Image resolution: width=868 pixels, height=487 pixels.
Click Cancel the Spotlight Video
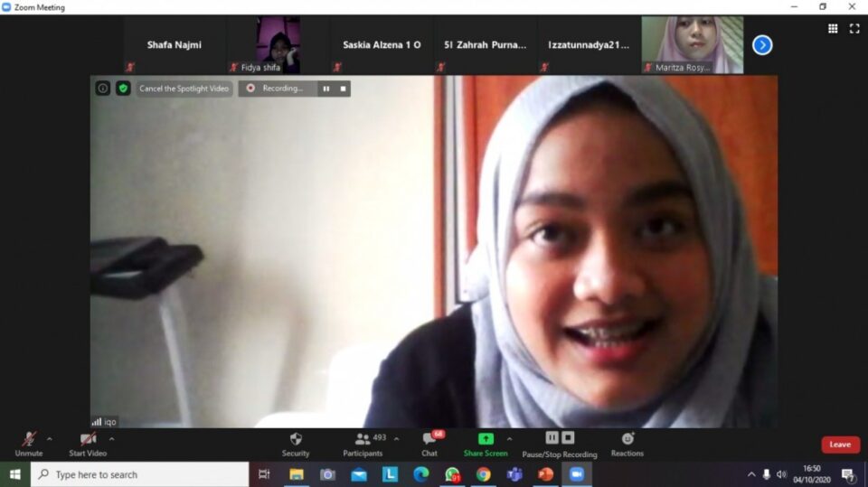click(x=184, y=89)
